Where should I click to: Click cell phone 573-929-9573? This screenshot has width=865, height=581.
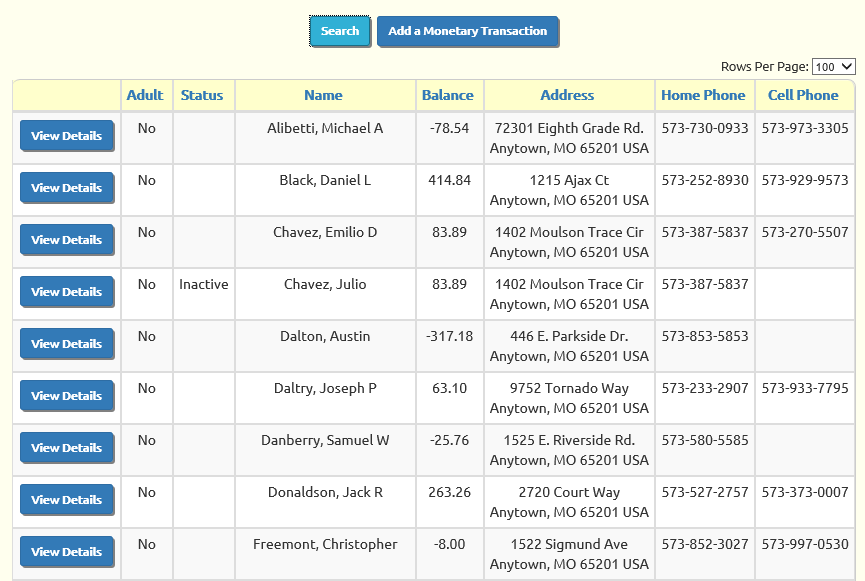(x=805, y=180)
